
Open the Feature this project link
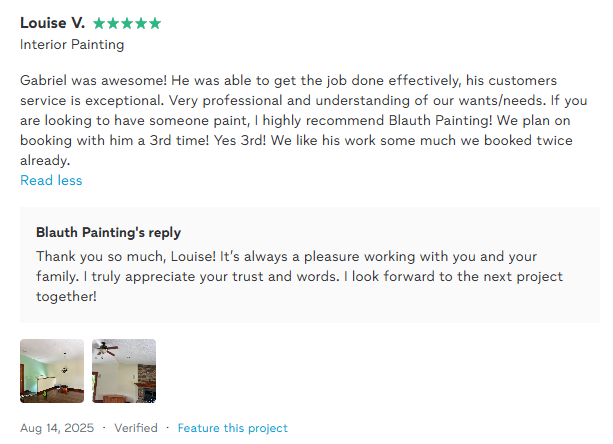tap(232, 428)
